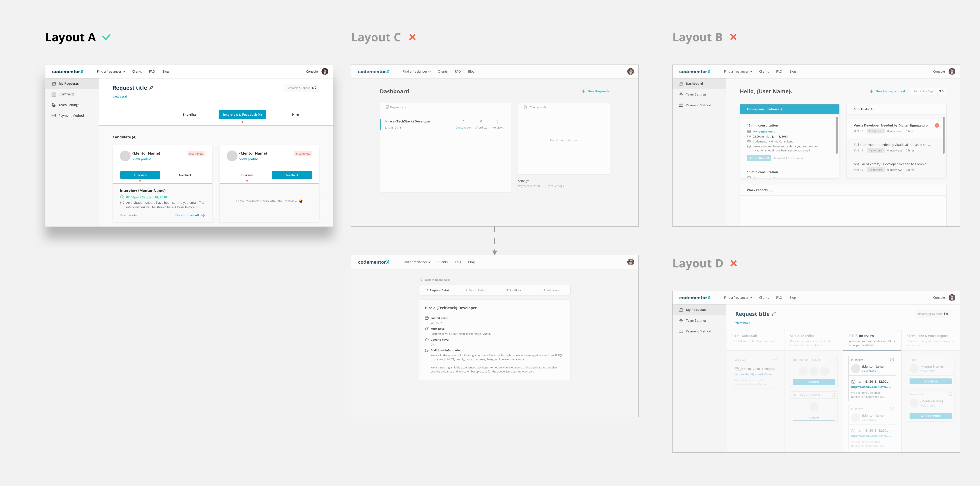
Task: Click the Shortlists list scrollbar in Layout B
Action: [944, 135]
